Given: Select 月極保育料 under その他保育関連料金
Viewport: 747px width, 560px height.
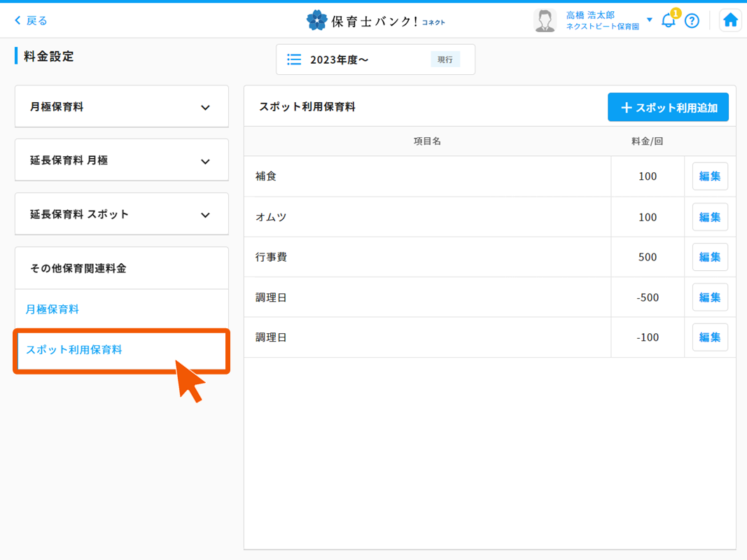Looking at the screenshot, I should tap(53, 309).
